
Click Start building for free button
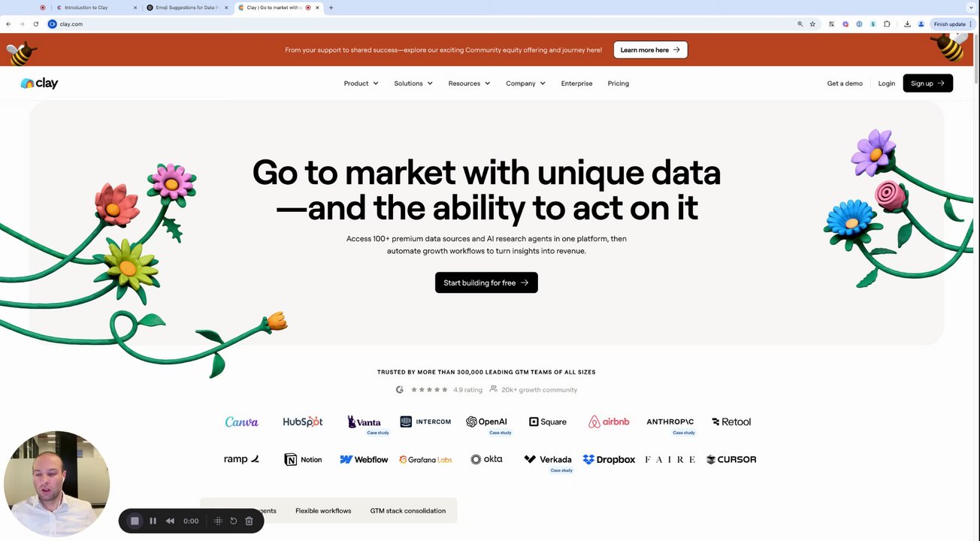(486, 283)
